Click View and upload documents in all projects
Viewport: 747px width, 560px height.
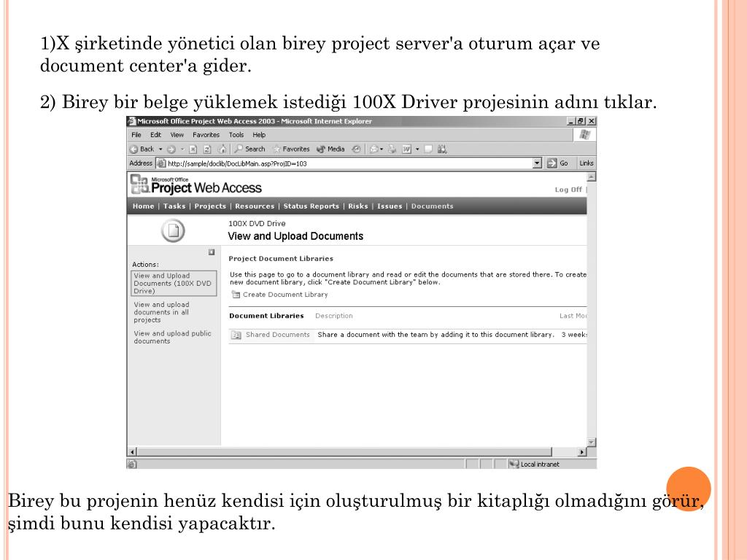pyautogui.click(x=161, y=312)
